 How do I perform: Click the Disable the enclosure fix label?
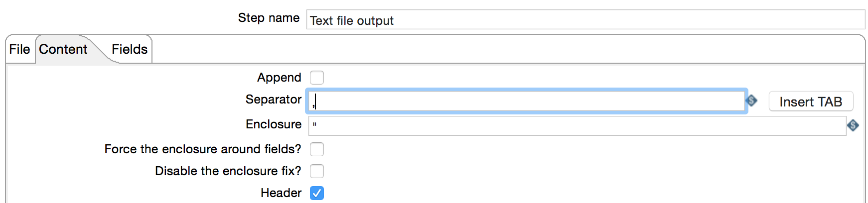228,171
